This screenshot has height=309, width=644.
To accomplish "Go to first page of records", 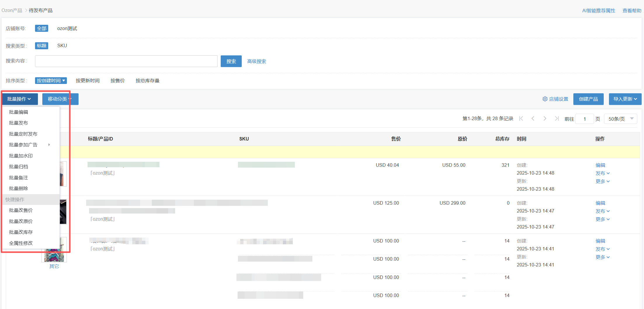I will tap(521, 119).
